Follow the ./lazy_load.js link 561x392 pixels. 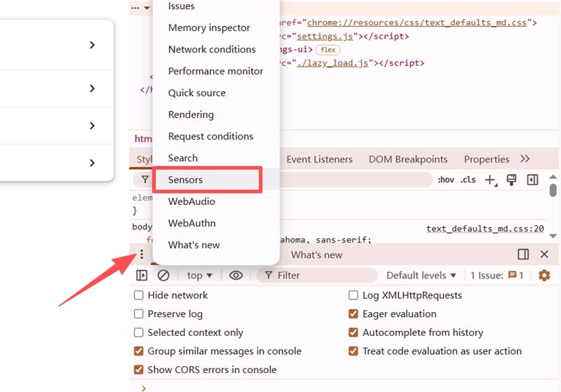(332, 63)
